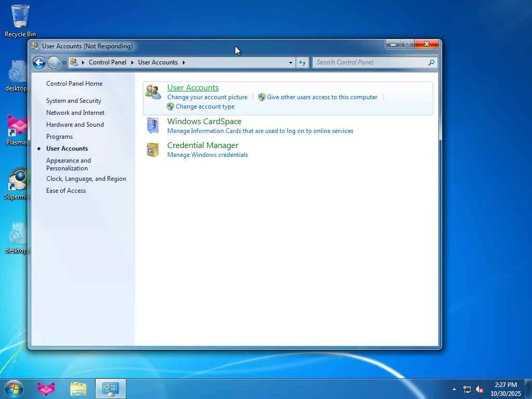Click the pink cat taskbar icon
The height and width of the screenshot is (399, 532).
[46, 389]
